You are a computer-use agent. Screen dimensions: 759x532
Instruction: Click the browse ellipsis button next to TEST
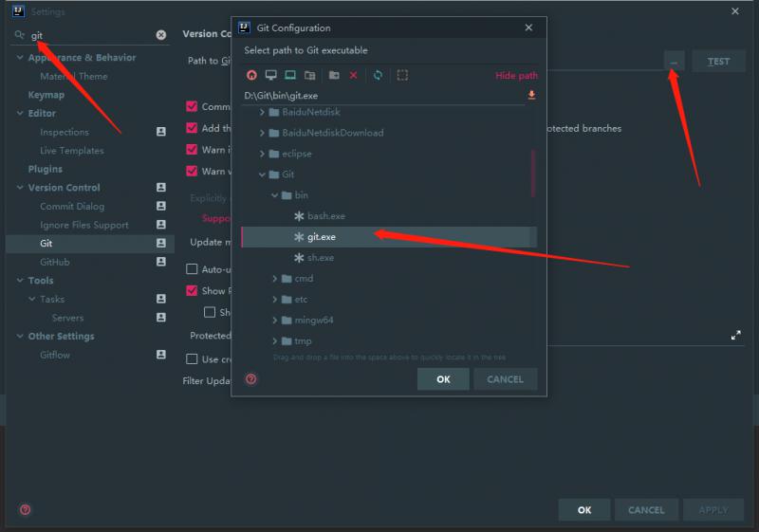click(674, 61)
